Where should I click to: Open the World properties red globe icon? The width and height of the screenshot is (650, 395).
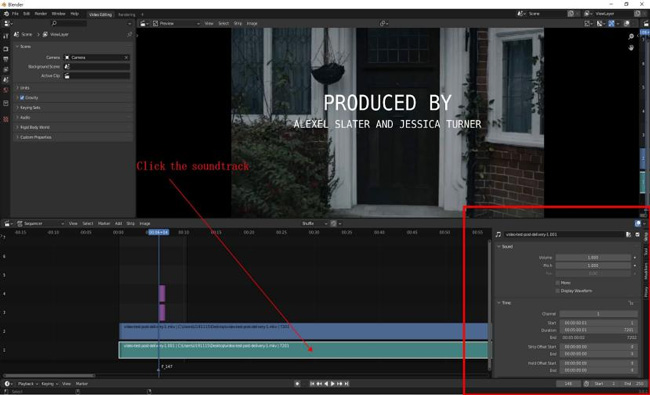tap(6, 90)
